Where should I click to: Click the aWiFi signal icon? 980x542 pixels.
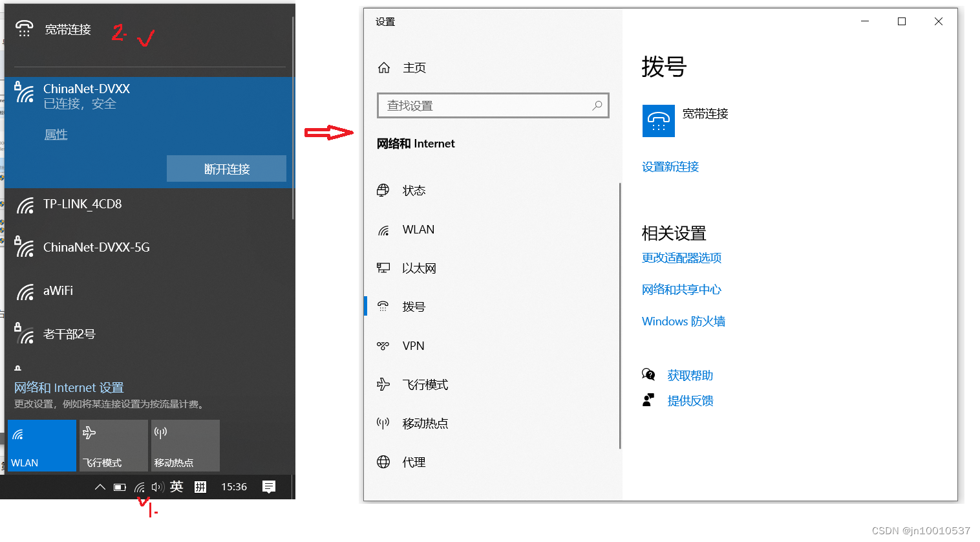[25, 292]
